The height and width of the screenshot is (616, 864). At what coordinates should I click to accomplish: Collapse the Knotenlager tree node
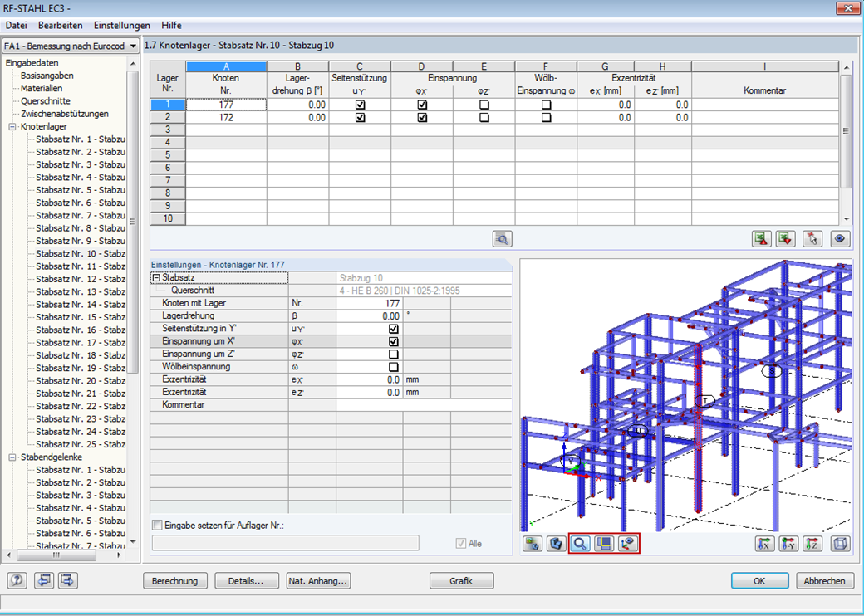point(12,127)
